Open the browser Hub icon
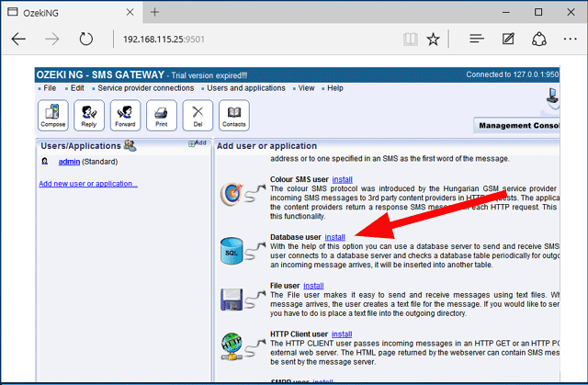Screen dimensions: 588x385 (x=477, y=39)
